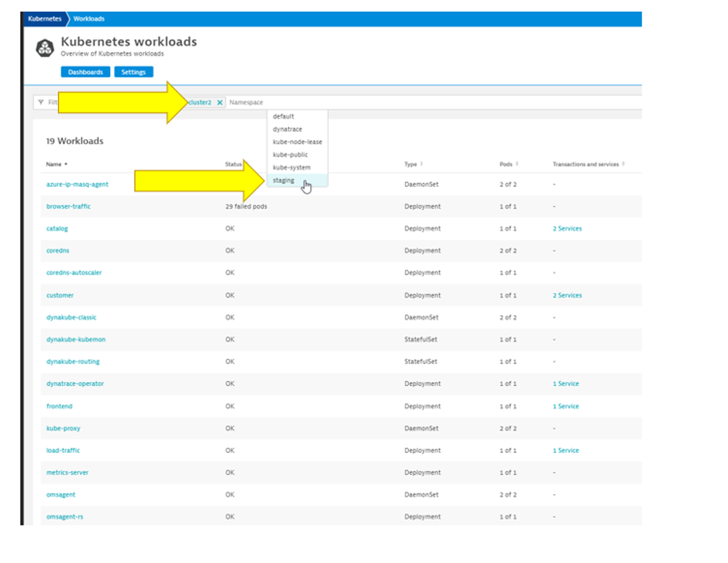This screenshot has height=563, width=728.
Task: Open Workloads breadcrumb item
Action: 89,19
